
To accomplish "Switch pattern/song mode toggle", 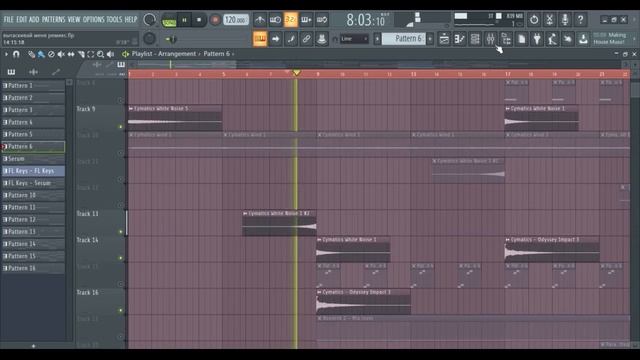I will (x=169, y=20).
